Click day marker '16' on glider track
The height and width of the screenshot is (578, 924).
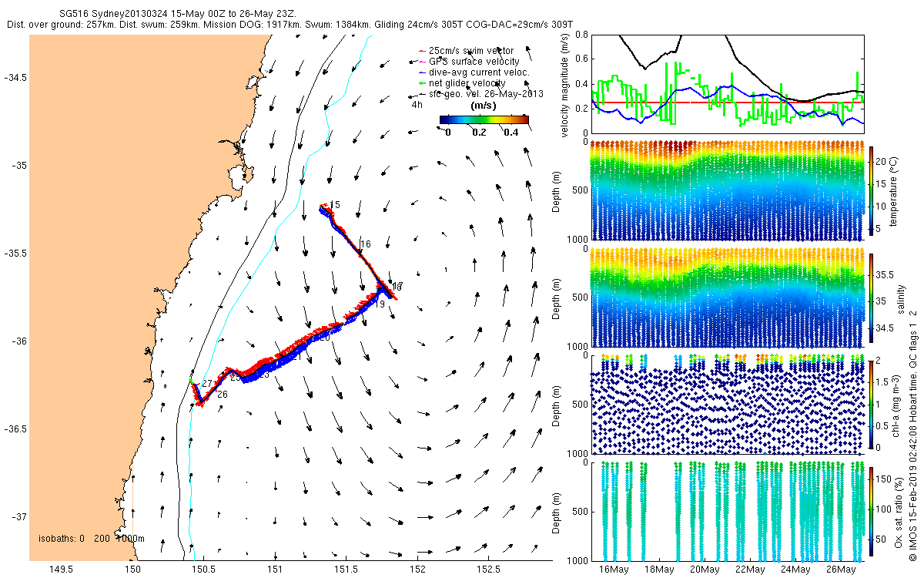(x=365, y=244)
